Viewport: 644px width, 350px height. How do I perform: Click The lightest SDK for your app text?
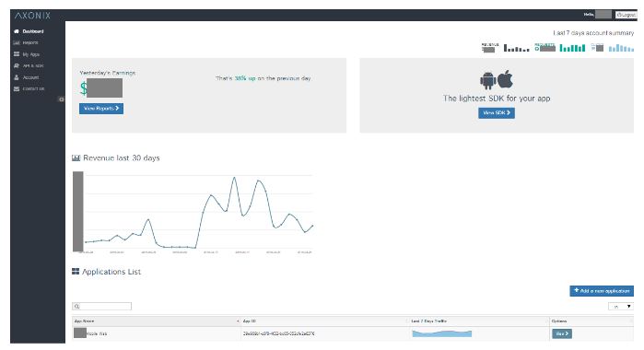tap(497, 99)
